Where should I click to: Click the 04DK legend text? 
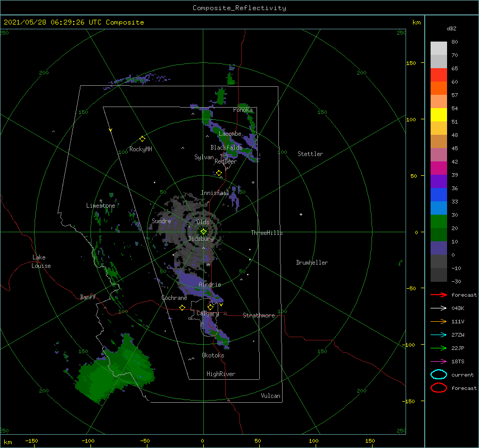(458, 308)
